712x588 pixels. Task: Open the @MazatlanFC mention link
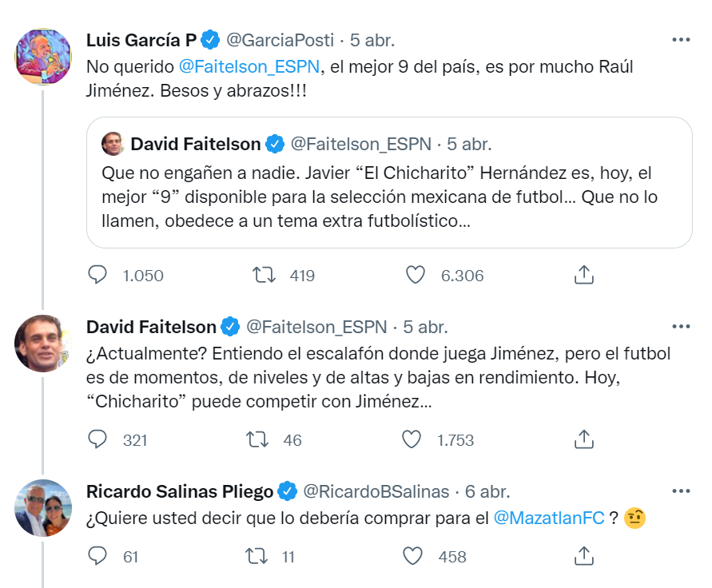(x=549, y=518)
